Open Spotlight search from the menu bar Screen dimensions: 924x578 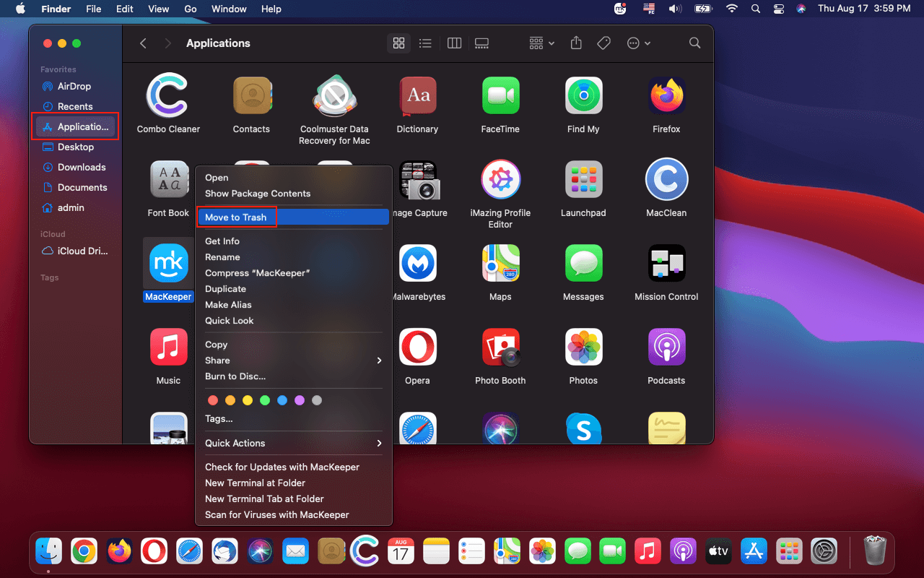click(755, 9)
